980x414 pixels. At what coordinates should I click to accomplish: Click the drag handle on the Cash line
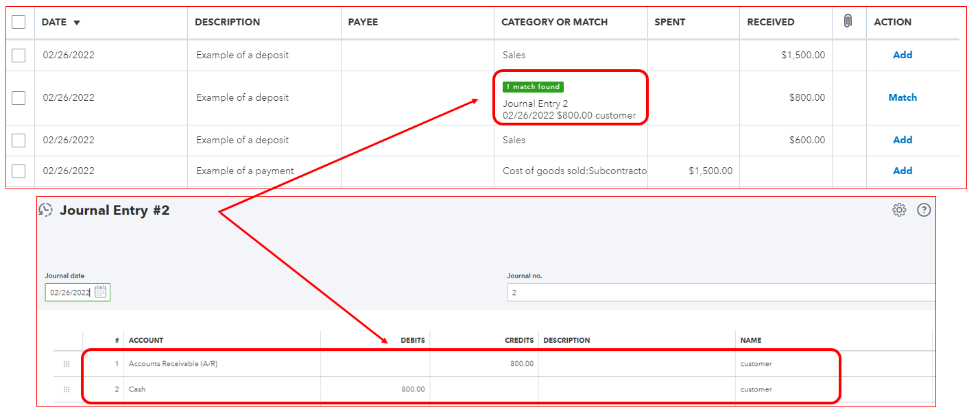(67, 389)
